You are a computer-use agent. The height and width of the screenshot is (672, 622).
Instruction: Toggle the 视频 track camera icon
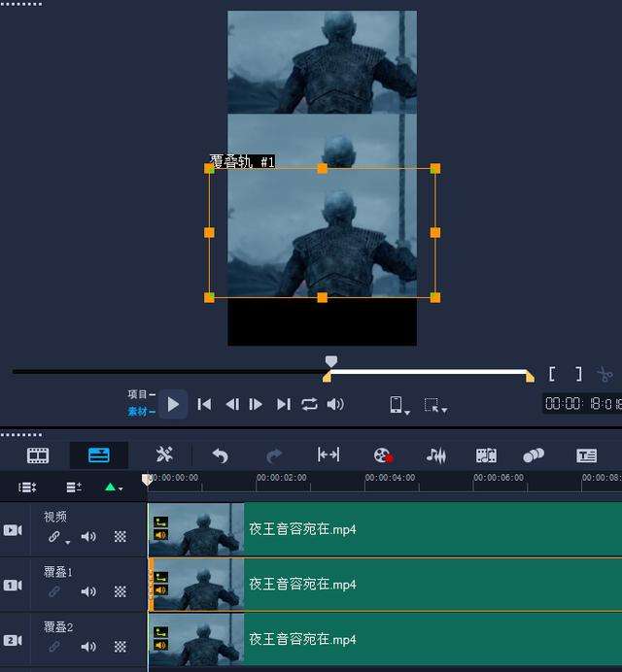click(x=13, y=530)
